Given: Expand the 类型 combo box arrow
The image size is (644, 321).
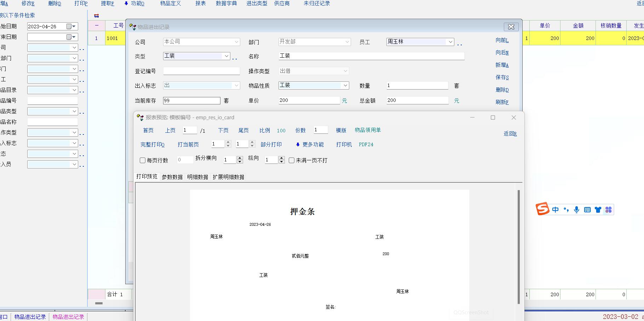Looking at the screenshot, I should (226, 56).
